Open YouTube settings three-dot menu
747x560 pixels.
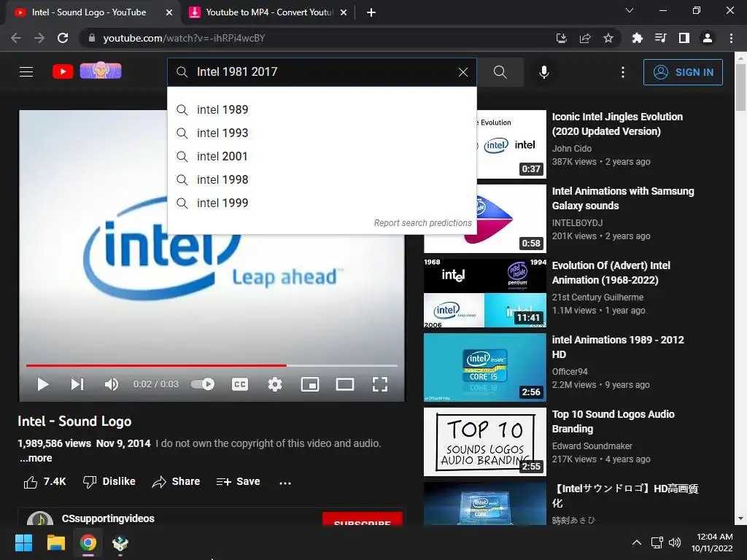coord(623,72)
